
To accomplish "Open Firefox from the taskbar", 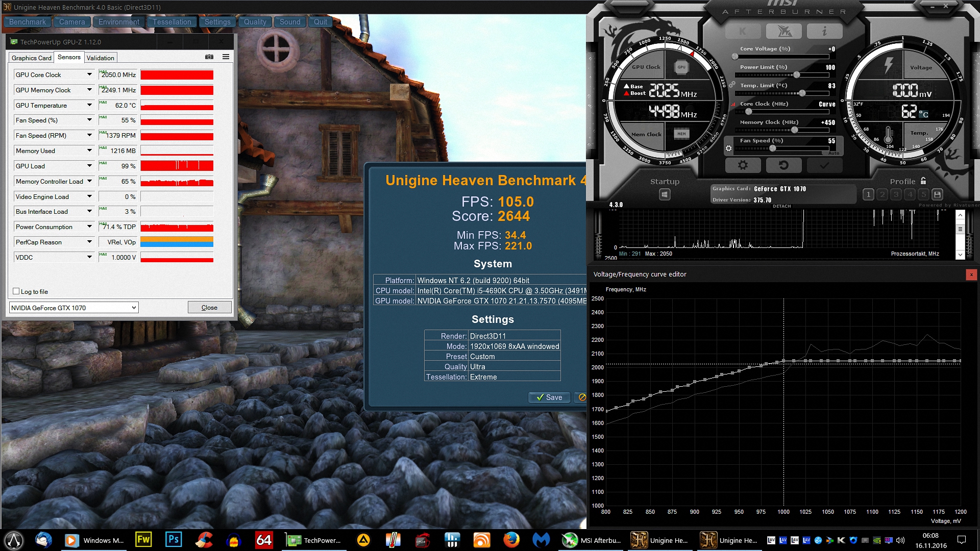I will [511, 540].
